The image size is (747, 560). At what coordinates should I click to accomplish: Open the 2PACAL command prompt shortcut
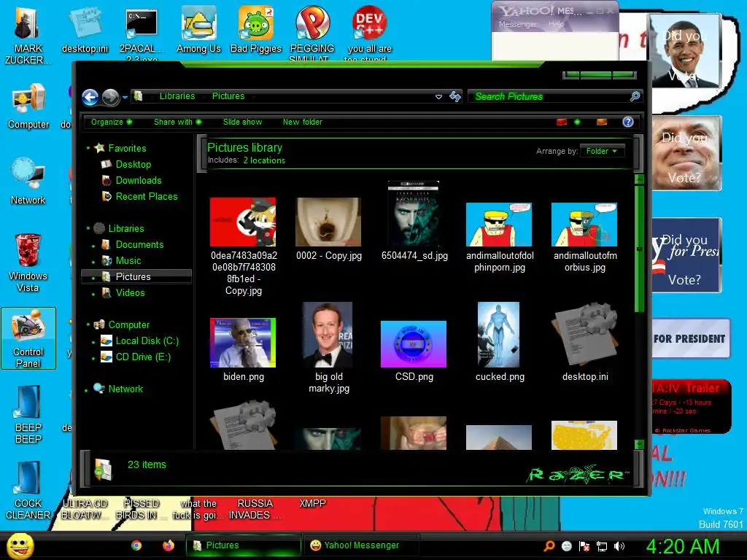pos(142,34)
